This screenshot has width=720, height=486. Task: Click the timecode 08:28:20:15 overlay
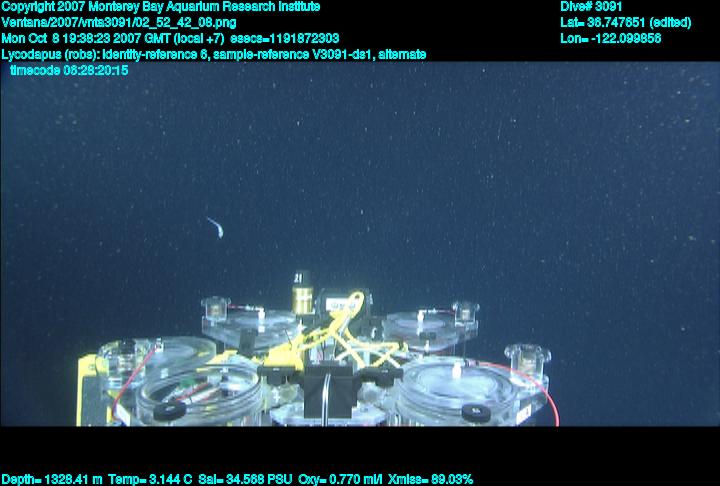pyautogui.click(x=69, y=70)
